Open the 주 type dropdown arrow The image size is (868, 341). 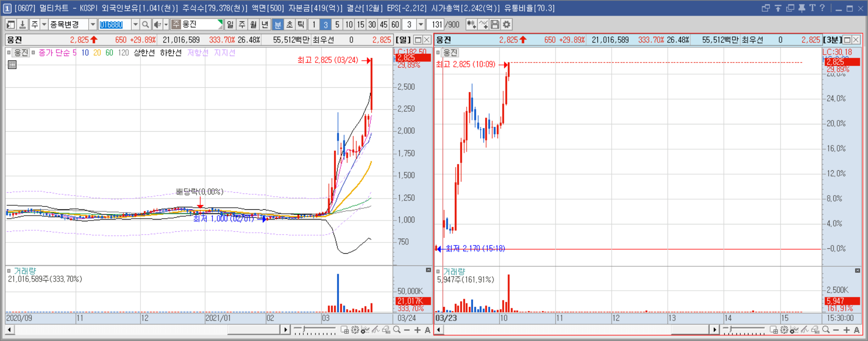click(44, 24)
